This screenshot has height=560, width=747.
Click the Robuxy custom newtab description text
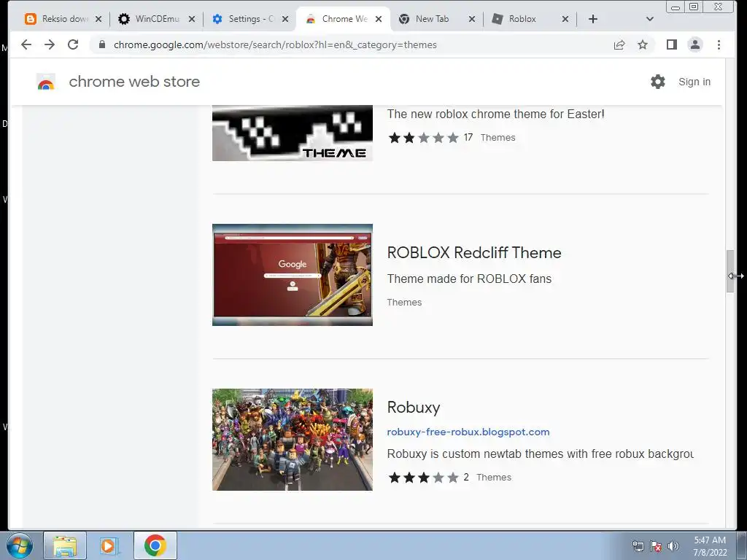541,454
